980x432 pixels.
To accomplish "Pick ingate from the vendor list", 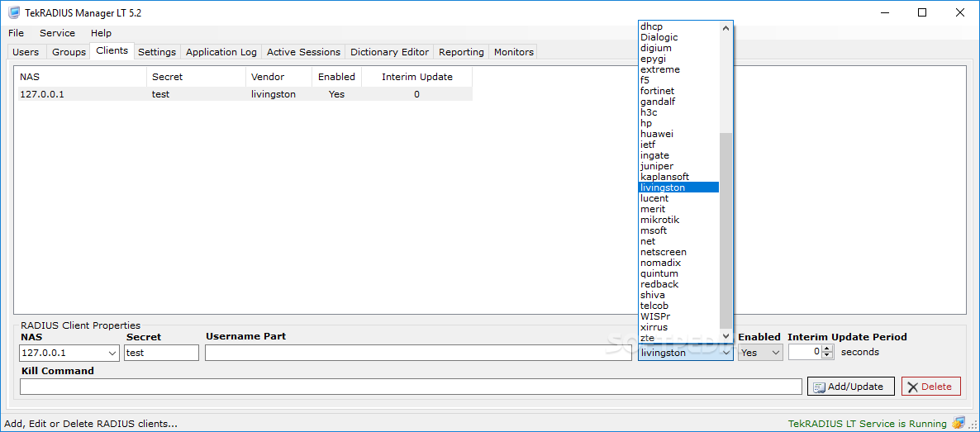I will click(x=678, y=155).
